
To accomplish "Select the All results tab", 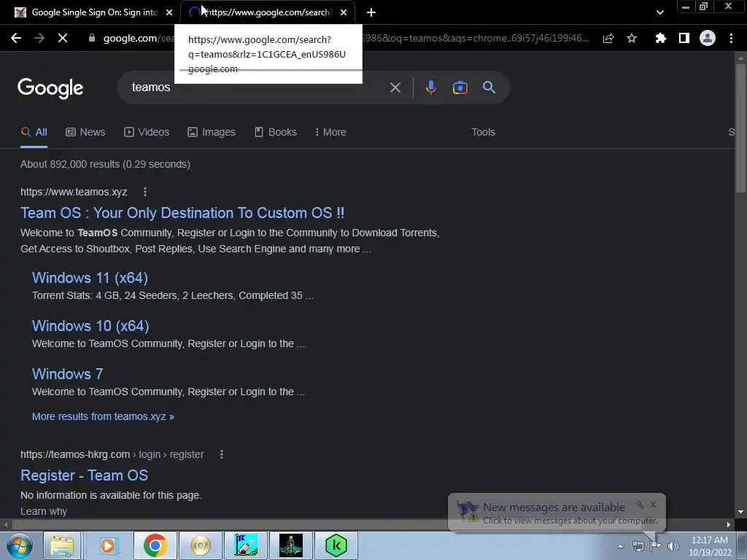I will [34, 132].
